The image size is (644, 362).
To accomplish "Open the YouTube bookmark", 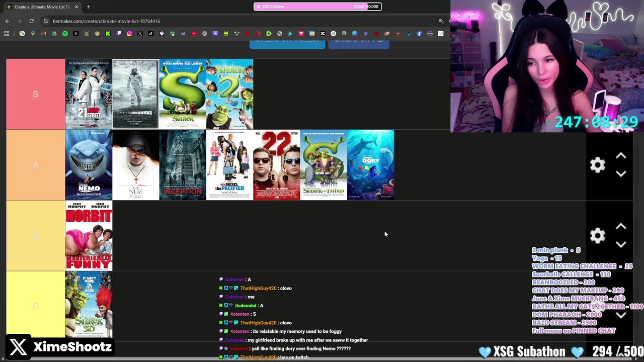I will point(194,34).
